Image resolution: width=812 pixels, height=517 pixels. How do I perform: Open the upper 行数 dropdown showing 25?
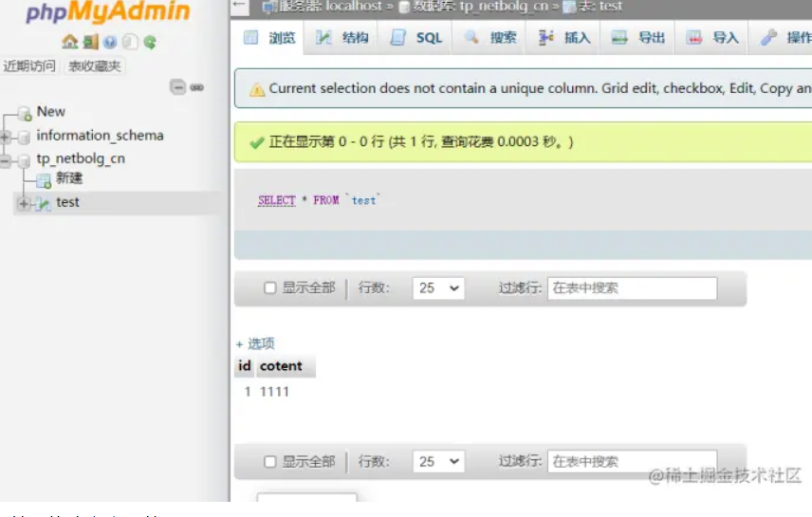pos(438,288)
